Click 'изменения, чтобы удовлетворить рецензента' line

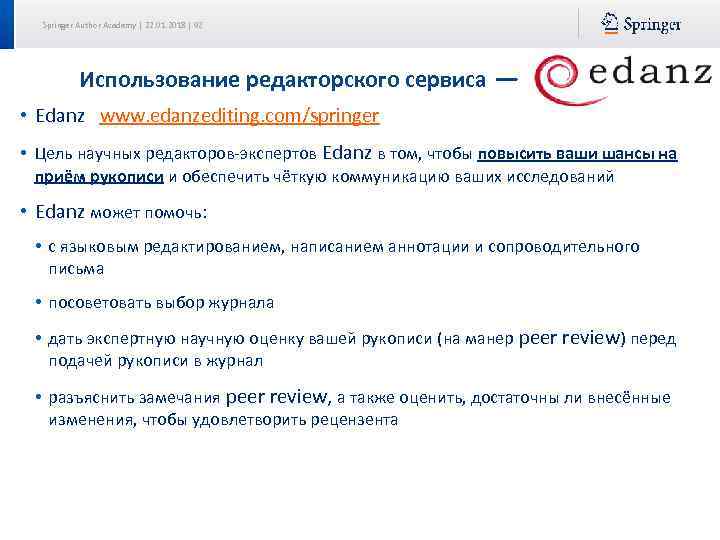pyautogui.click(x=223, y=420)
